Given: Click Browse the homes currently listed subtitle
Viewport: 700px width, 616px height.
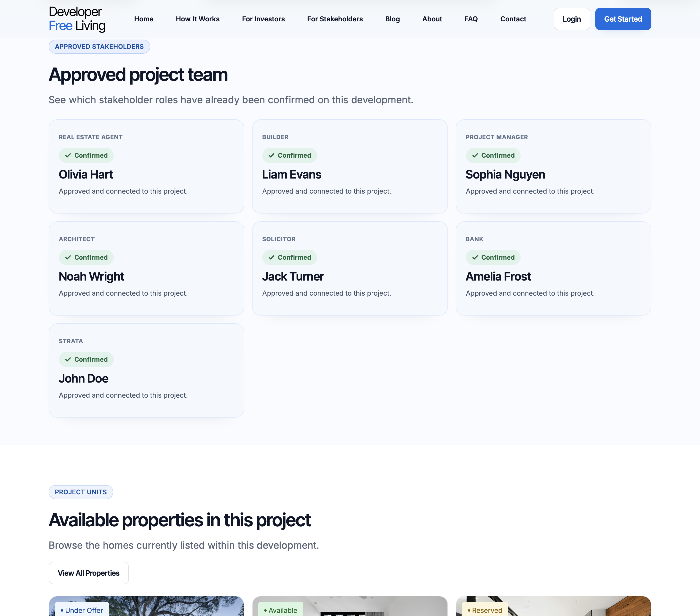Looking at the screenshot, I should click(184, 546).
